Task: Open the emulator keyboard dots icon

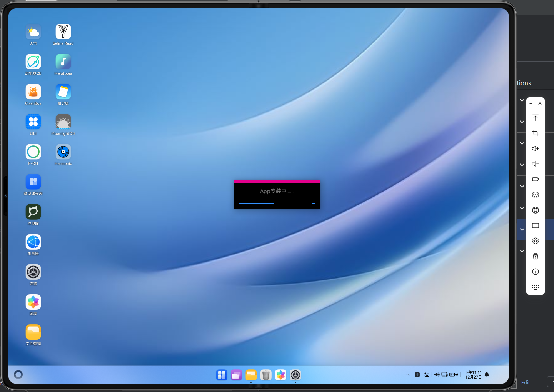Action: tap(536, 287)
